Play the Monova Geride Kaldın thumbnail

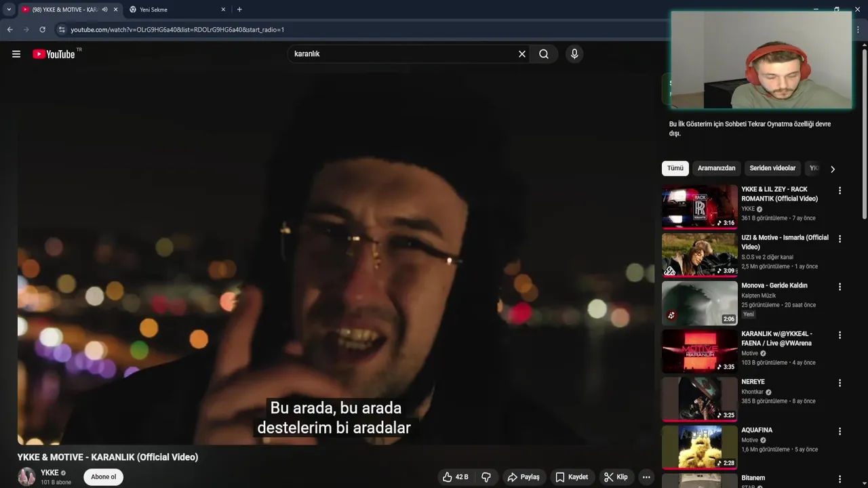pos(699,302)
